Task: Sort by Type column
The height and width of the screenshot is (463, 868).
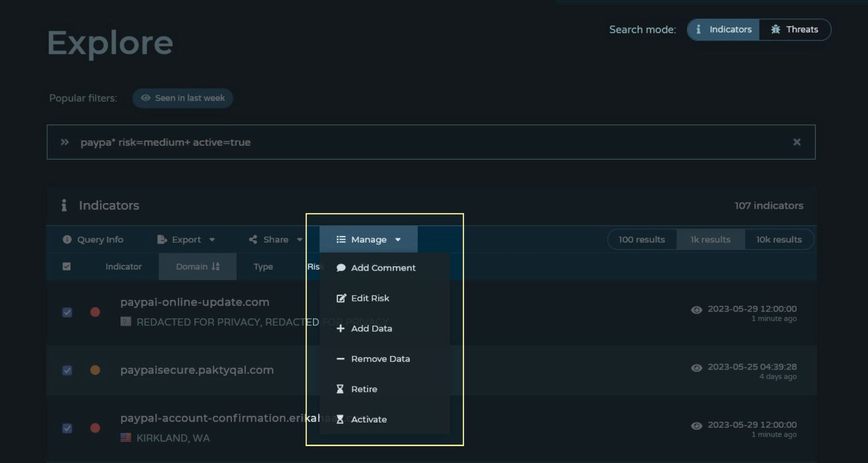Action: click(263, 267)
